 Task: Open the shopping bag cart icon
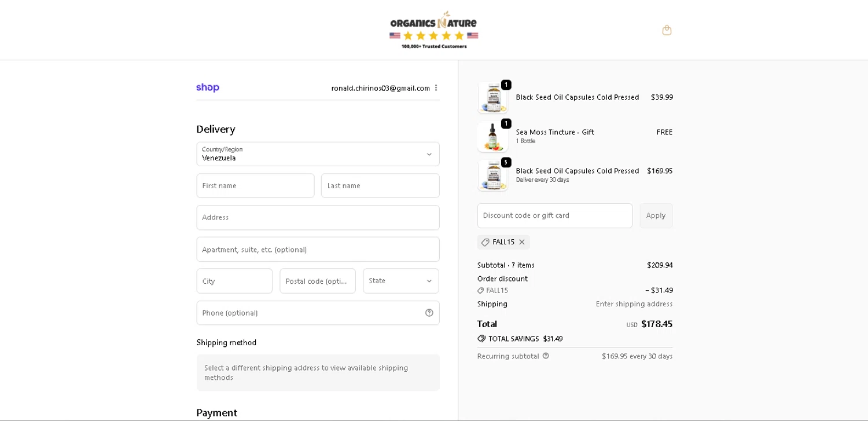point(667,30)
